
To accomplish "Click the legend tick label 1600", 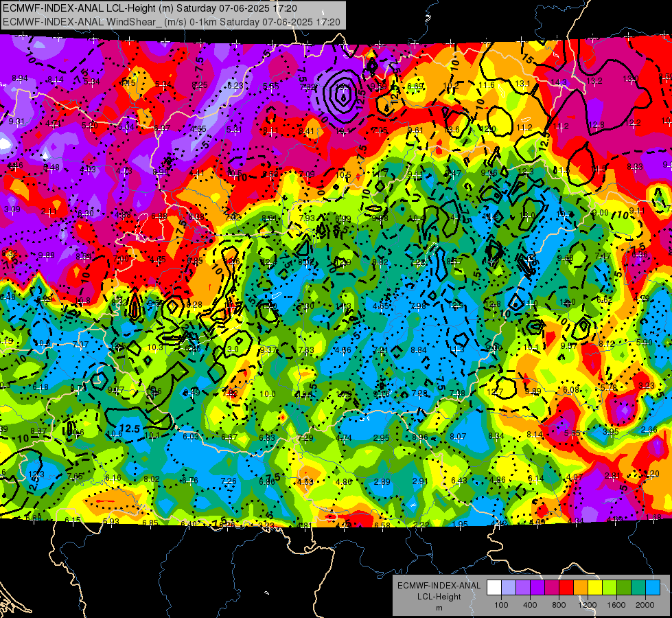I will tap(616, 605).
